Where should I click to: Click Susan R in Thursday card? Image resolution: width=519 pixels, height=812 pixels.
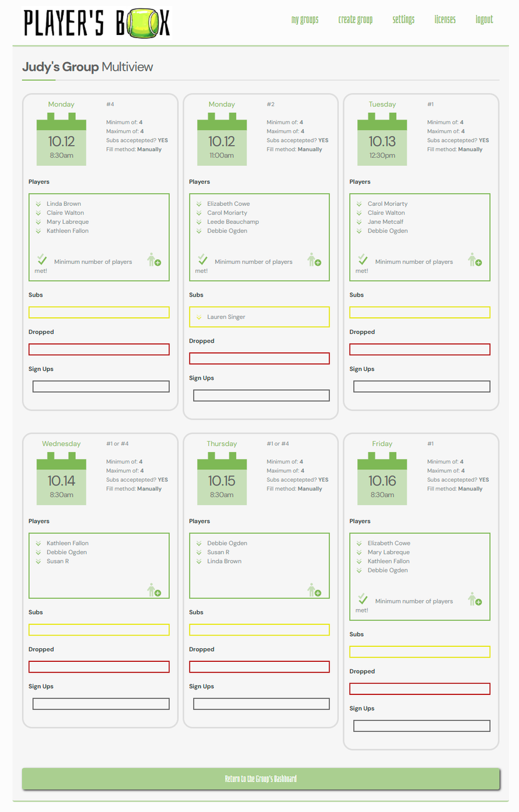tap(218, 552)
